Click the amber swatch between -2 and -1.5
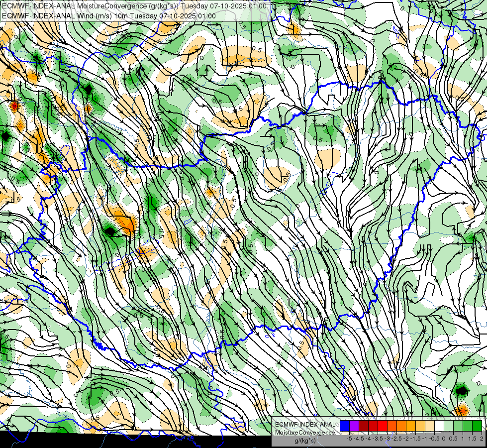Screen dimensions: 487x448 [411, 426]
